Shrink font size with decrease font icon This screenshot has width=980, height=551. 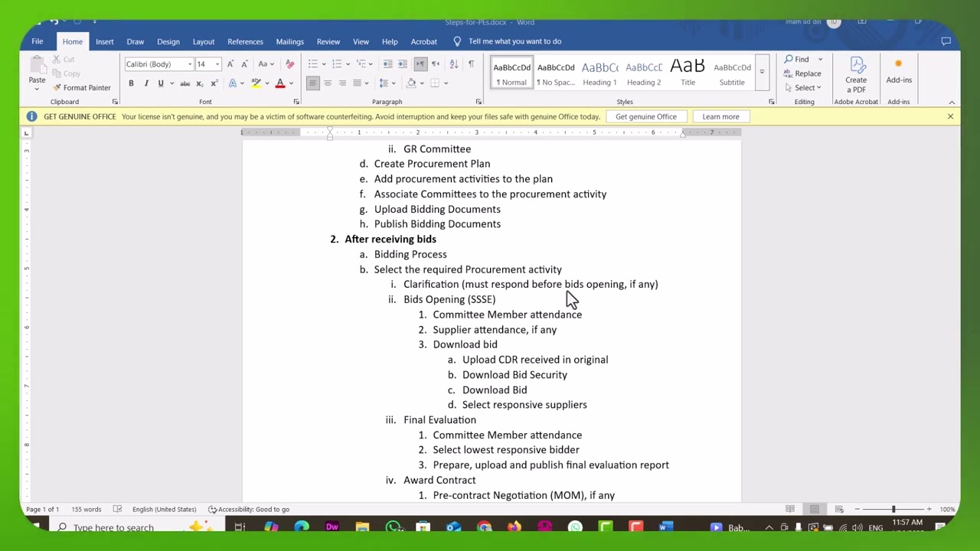pyautogui.click(x=244, y=64)
